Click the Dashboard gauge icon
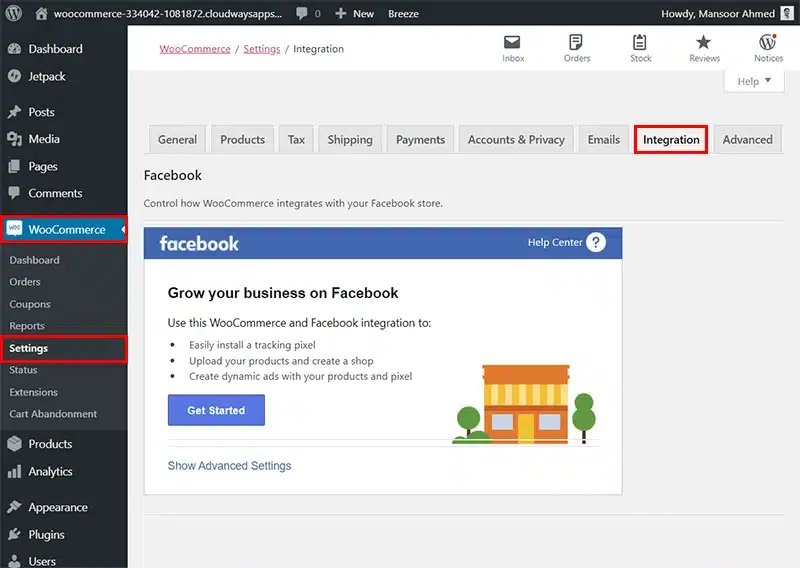 (x=15, y=49)
